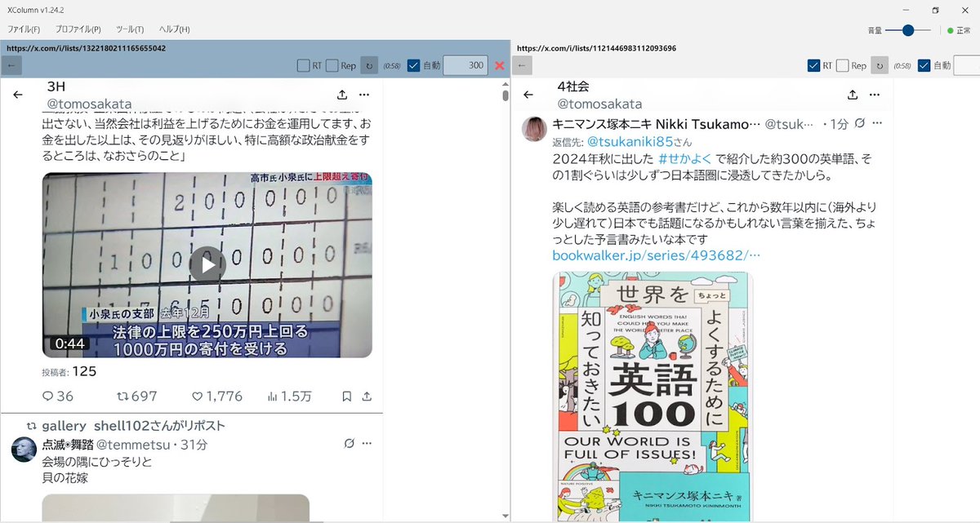Viewport: 980px width, 523px height.
Task: Bookmark the tweet with the donation video
Action: point(347,397)
